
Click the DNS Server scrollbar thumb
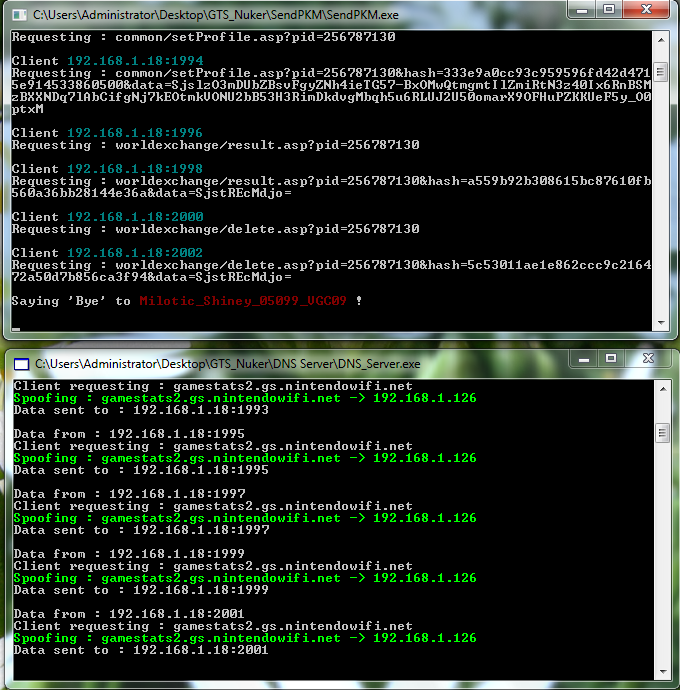660,432
